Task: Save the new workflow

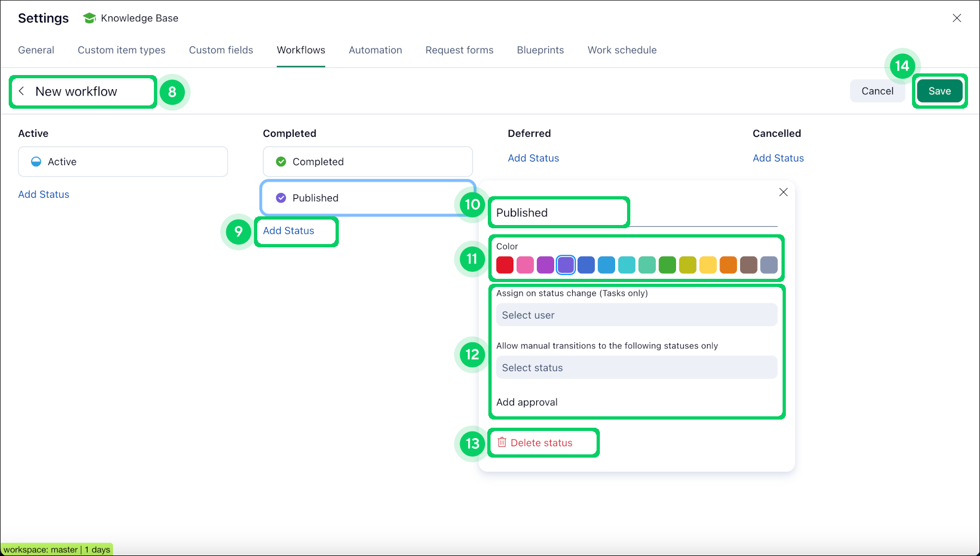Action: click(x=939, y=91)
